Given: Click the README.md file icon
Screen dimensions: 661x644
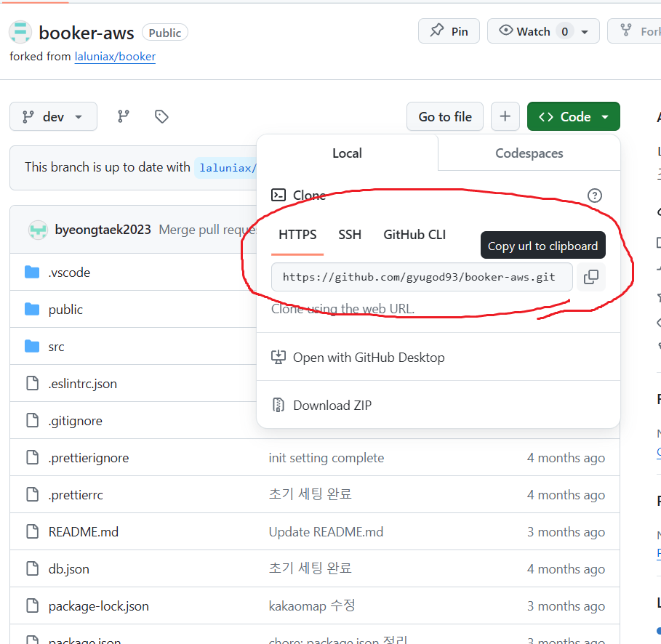Looking at the screenshot, I should (x=33, y=531).
